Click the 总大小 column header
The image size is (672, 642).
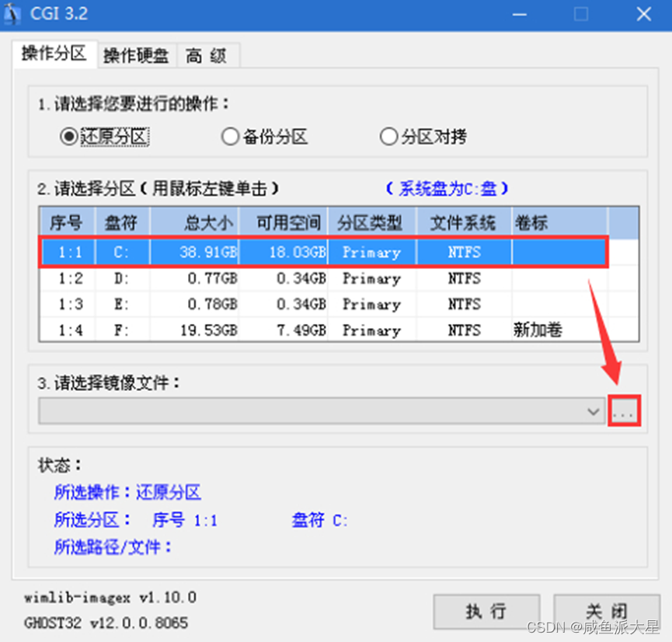[x=194, y=222]
